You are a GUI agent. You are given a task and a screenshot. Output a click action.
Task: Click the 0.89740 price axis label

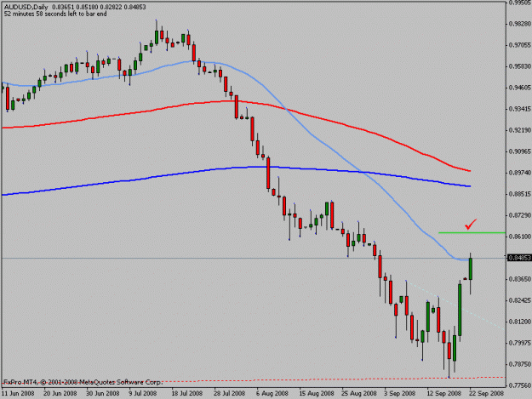point(519,173)
